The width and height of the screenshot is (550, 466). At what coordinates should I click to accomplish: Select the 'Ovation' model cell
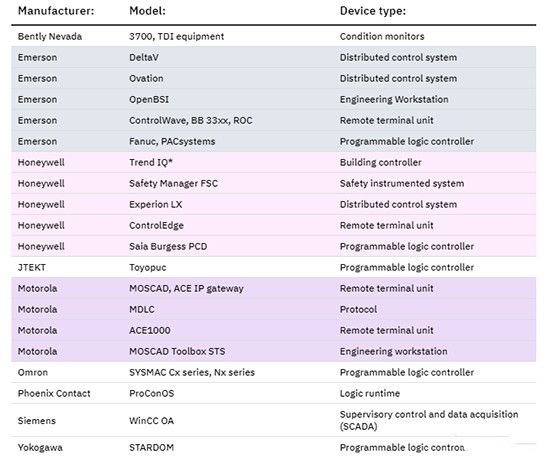146,79
